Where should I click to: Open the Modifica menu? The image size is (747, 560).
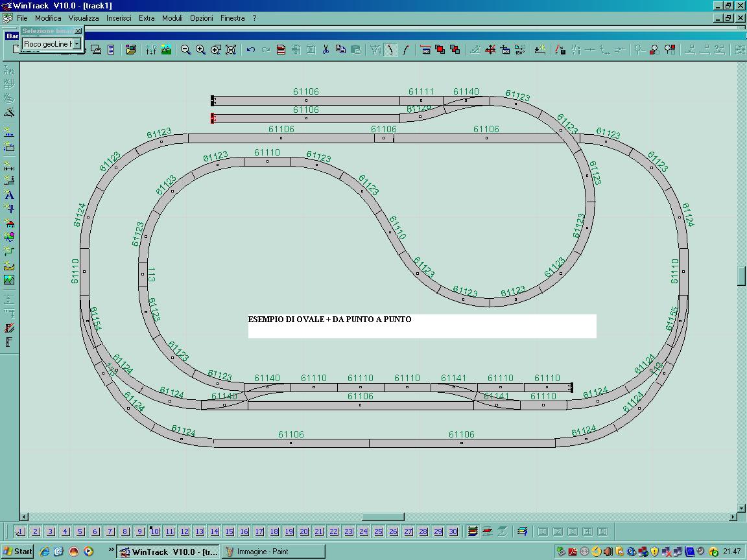tap(48, 18)
